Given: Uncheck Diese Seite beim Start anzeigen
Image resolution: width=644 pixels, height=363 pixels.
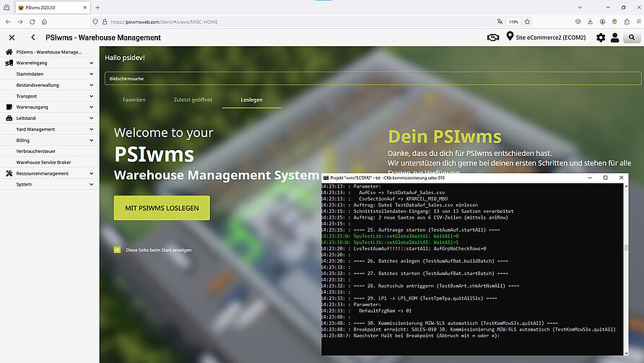Looking at the screenshot, I should (x=118, y=250).
